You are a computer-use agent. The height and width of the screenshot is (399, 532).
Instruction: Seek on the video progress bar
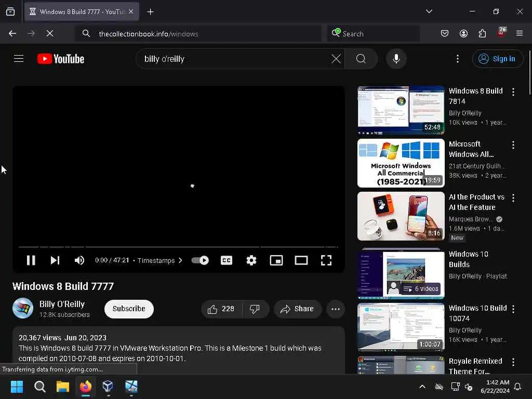click(178, 247)
